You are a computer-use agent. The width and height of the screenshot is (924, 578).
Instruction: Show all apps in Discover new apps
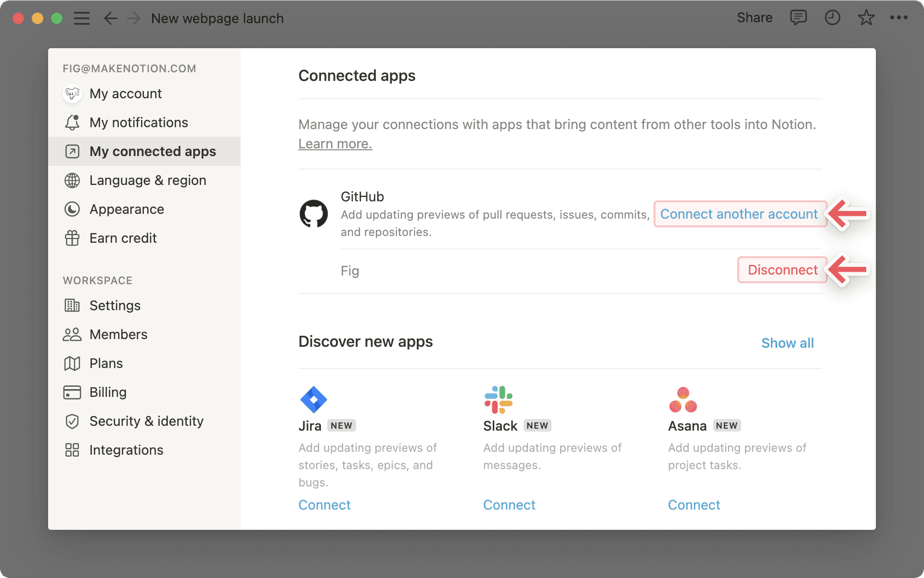click(x=787, y=343)
